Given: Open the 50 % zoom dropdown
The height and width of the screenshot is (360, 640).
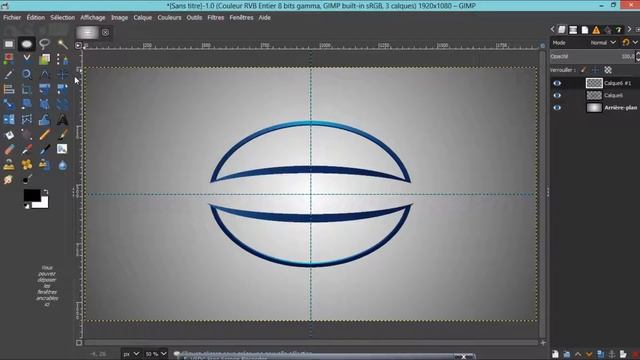Looking at the screenshot, I should coord(156,354).
